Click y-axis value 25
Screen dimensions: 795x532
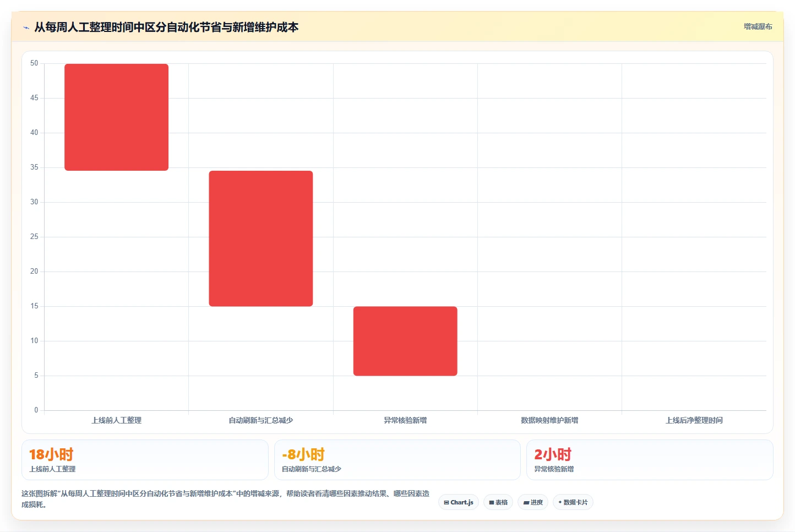34,237
